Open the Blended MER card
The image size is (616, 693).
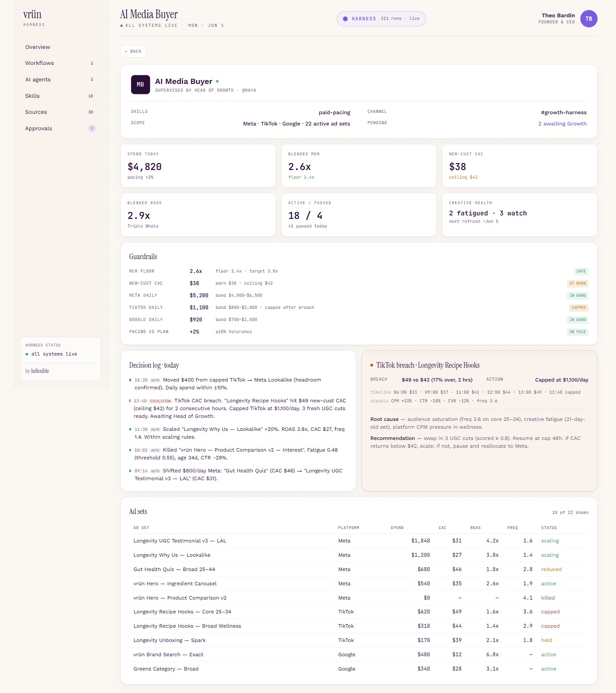(x=359, y=166)
